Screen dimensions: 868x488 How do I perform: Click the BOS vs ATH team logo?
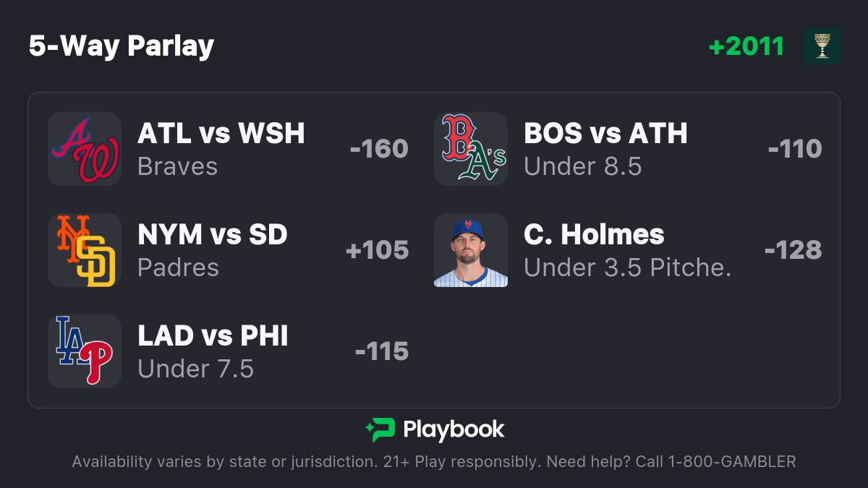(471, 149)
